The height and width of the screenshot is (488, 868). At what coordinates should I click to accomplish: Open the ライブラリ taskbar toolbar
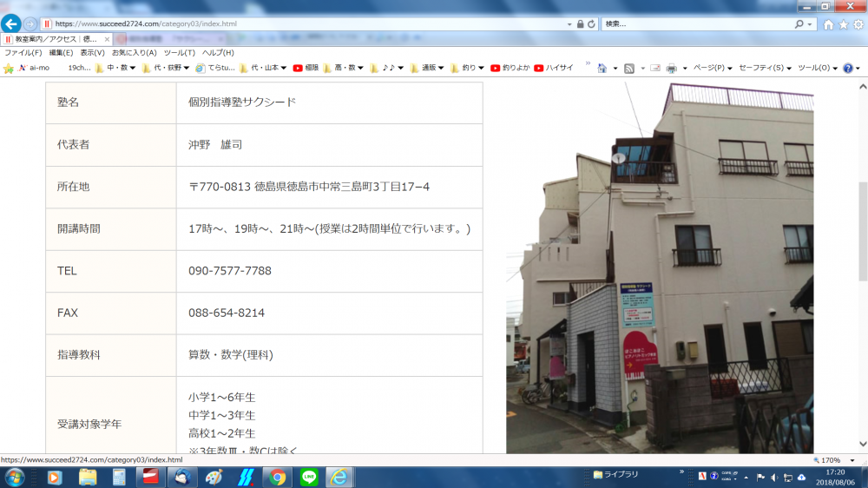(616, 474)
